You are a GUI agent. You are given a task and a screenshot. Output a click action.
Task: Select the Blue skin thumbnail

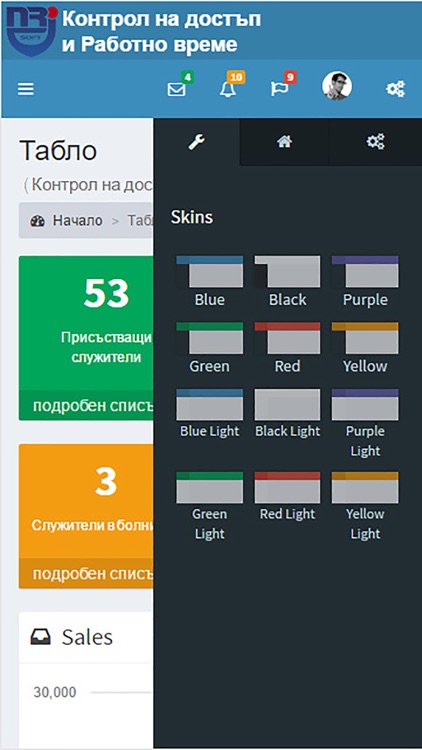coord(210,272)
